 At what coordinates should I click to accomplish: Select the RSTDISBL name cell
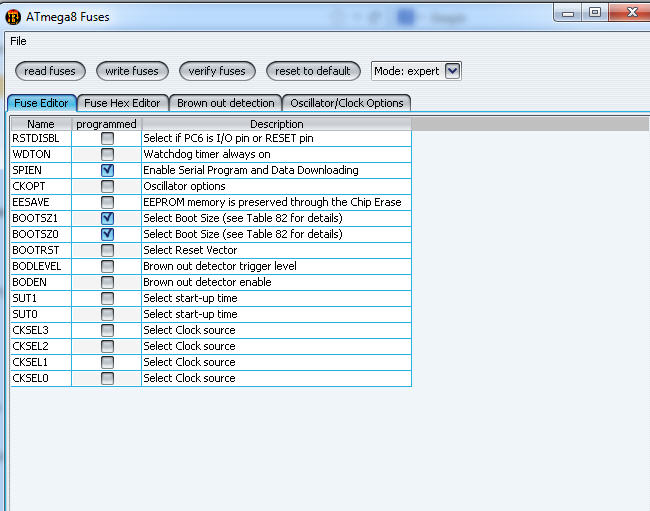pos(41,138)
